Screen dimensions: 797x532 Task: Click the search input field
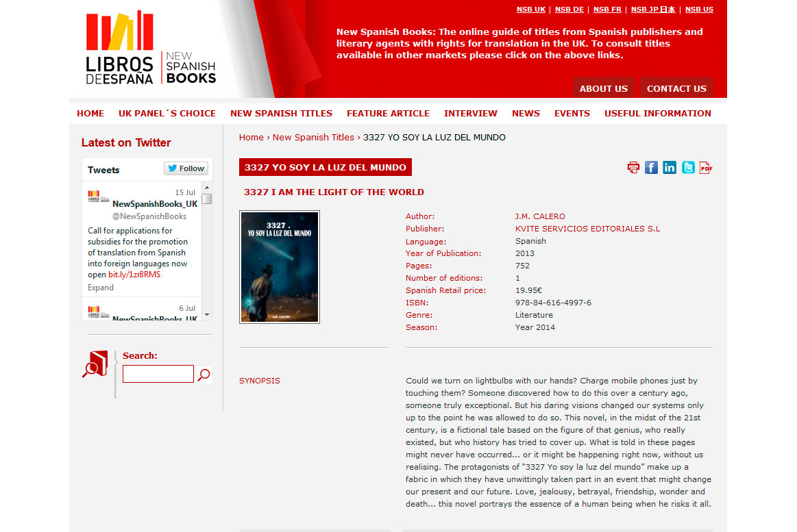click(158, 374)
